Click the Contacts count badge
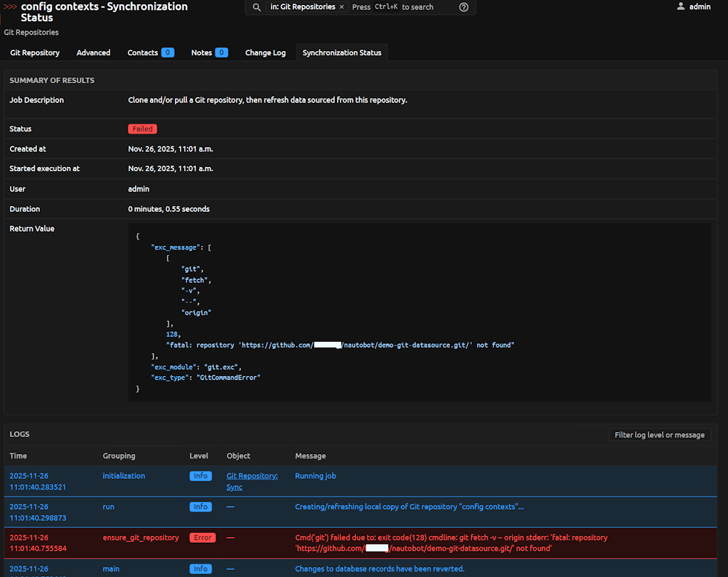Viewport: 728px width, 577px height. (x=167, y=53)
